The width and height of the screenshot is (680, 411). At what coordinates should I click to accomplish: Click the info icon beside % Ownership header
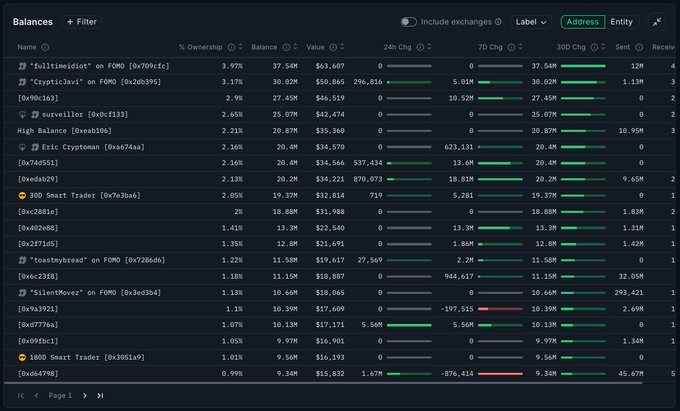(x=232, y=47)
